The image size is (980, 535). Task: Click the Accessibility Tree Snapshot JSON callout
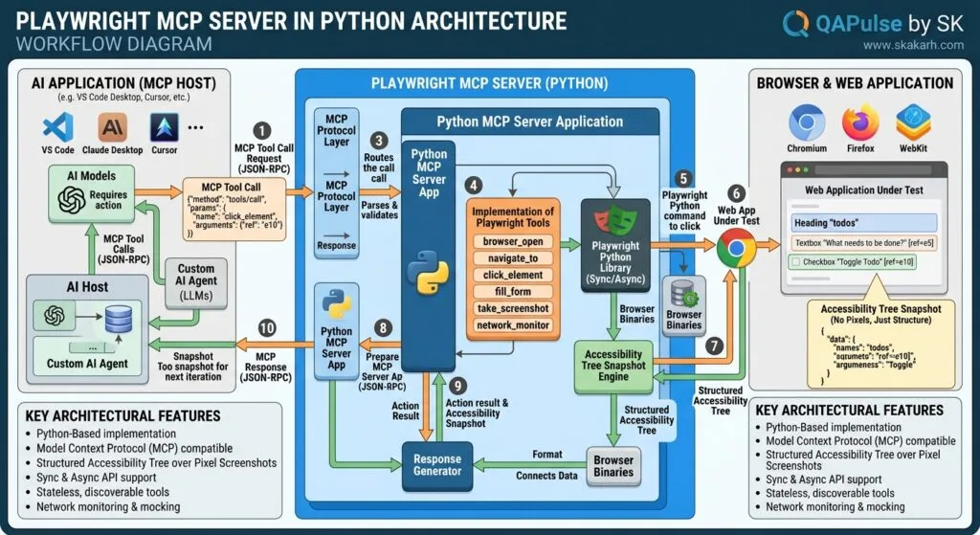880,343
